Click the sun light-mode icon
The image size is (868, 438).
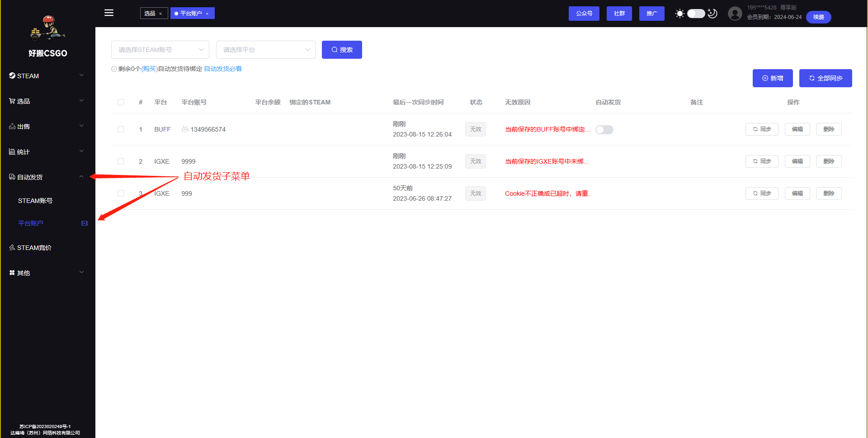click(x=679, y=14)
